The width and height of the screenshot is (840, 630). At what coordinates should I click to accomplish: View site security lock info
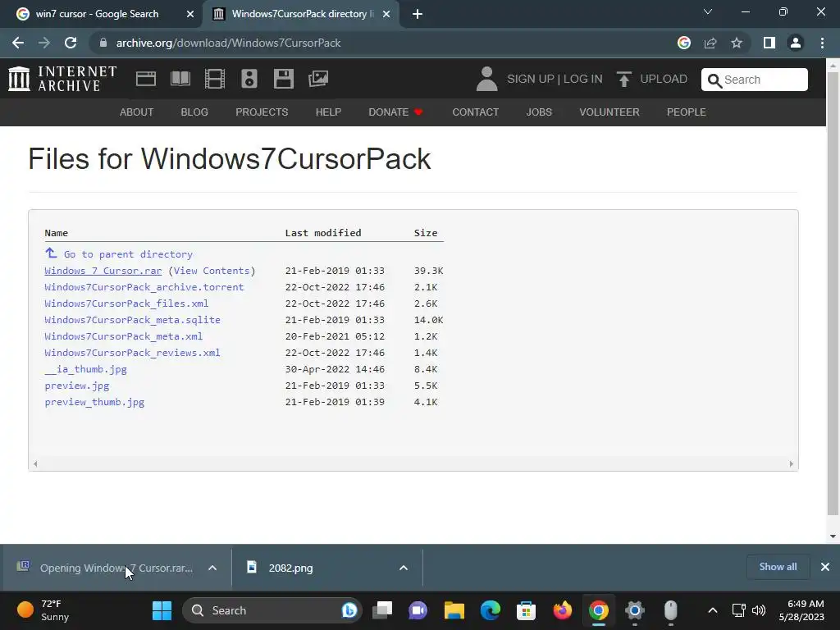pyautogui.click(x=103, y=43)
